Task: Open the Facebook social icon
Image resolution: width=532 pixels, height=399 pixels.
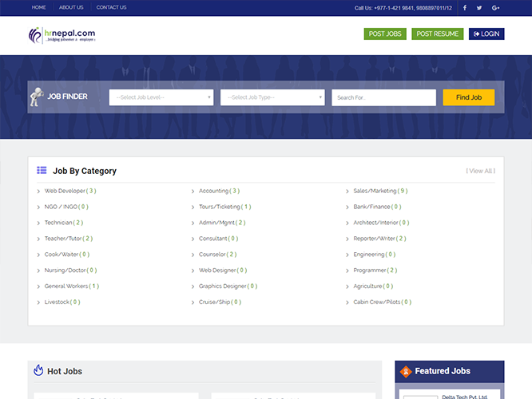Action: click(x=464, y=7)
